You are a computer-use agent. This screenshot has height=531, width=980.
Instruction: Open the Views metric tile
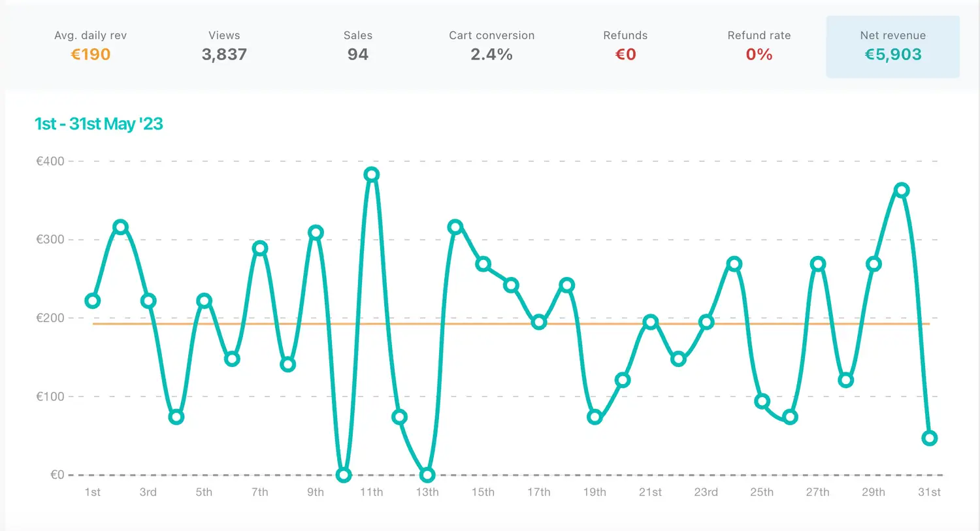[x=224, y=46]
